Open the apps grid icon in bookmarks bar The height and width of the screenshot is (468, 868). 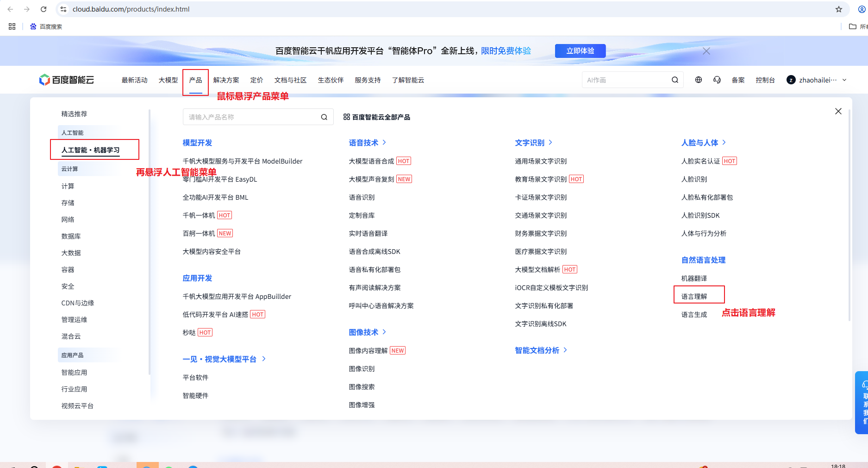click(x=12, y=26)
